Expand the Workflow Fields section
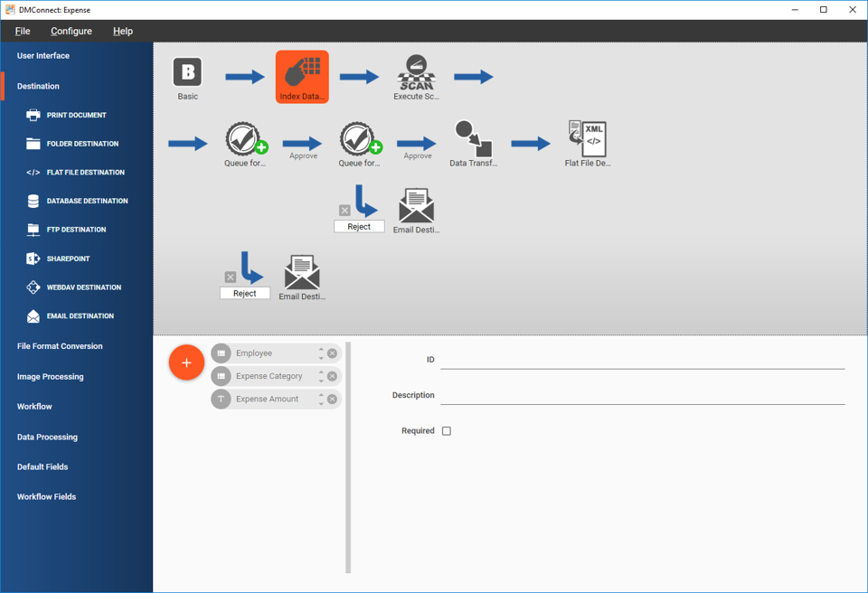The width and height of the screenshot is (868, 593). (x=46, y=496)
